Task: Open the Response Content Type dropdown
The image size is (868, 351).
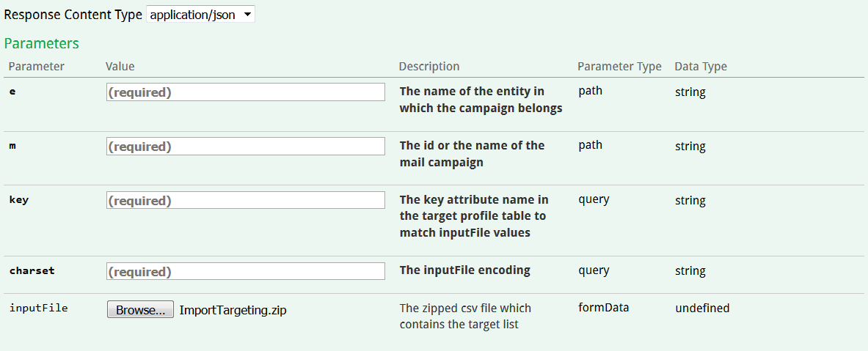Action: pyautogui.click(x=200, y=15)
